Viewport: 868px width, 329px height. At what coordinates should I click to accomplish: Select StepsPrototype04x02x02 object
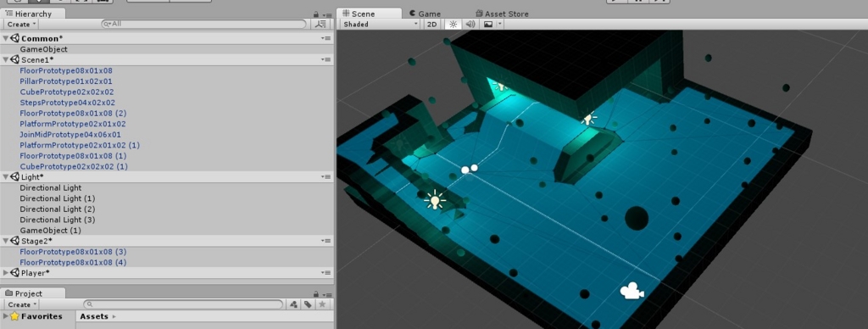point(68,103)
